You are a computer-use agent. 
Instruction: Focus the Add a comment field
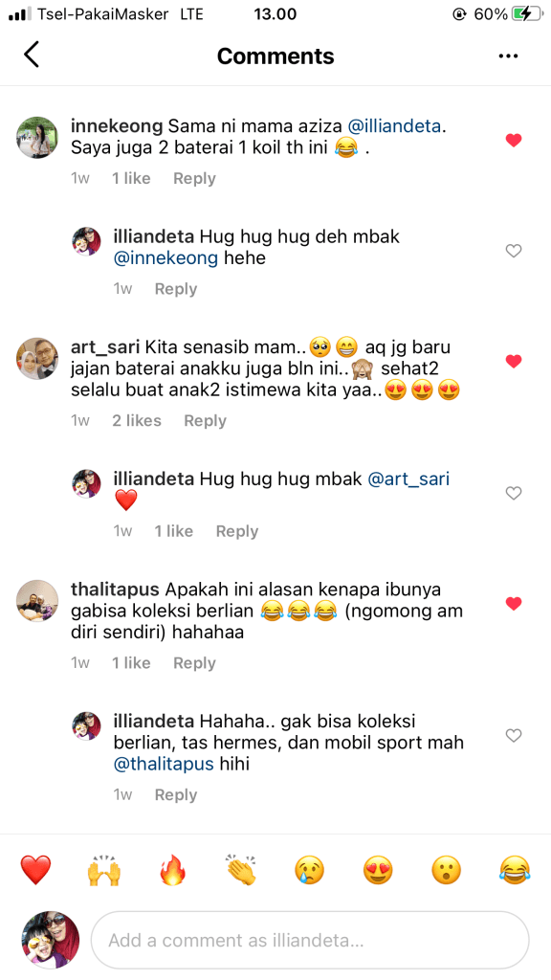tap(310, 940)
